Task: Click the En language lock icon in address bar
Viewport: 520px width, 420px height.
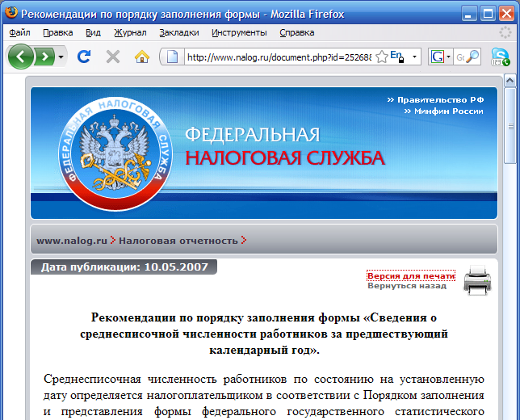Action: point(397,57)
